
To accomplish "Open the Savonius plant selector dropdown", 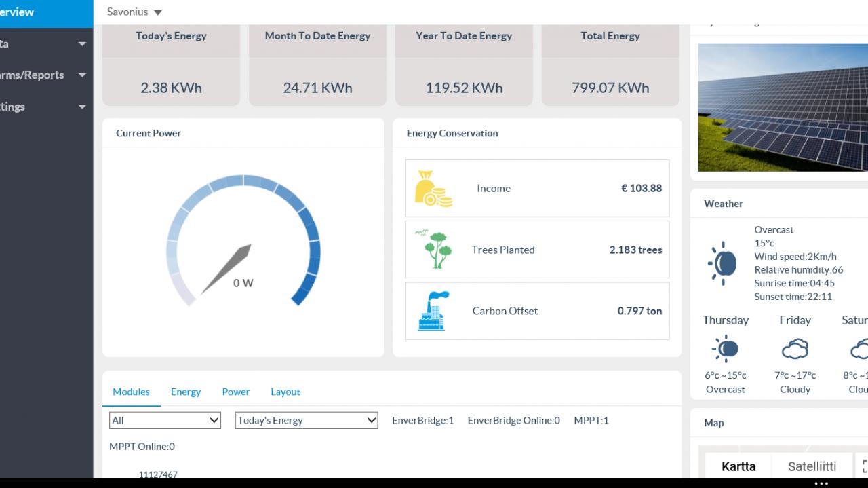I will point(134,12).
